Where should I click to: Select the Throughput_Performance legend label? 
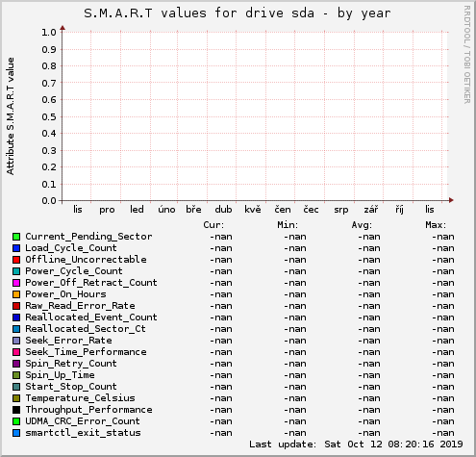pyautogui.click(x=88, y=410)
